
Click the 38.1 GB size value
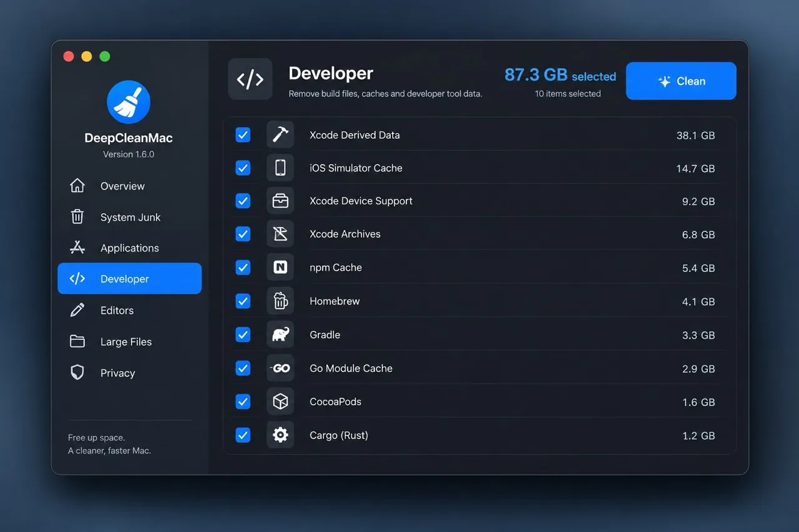(695, 135)
